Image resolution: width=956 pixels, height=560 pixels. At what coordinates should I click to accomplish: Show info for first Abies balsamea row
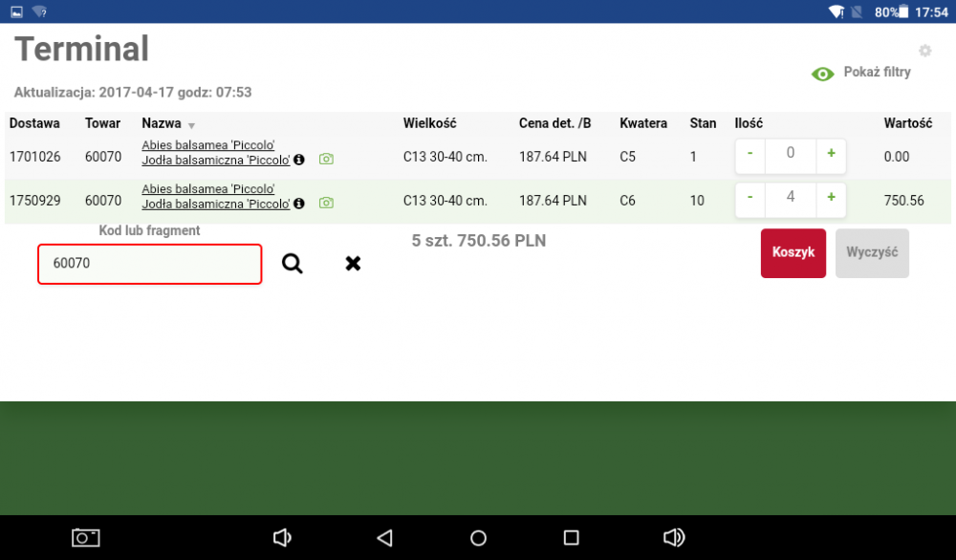[299, 160]
